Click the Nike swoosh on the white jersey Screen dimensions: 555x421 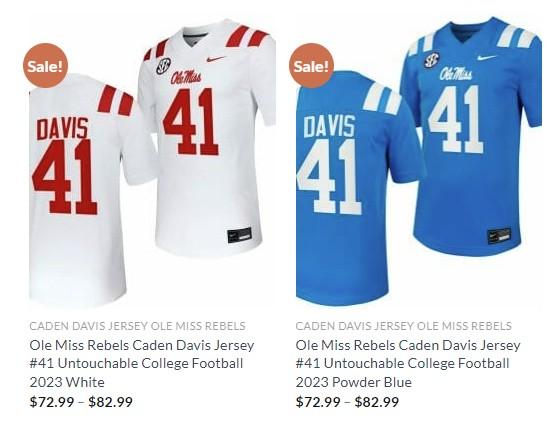(216, 59)
